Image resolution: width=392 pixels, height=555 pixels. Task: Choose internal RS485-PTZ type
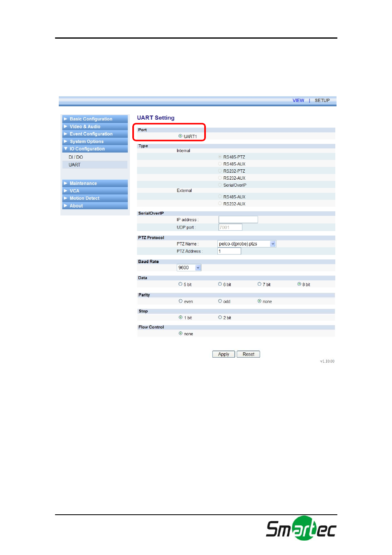click(x=220, y=157)
